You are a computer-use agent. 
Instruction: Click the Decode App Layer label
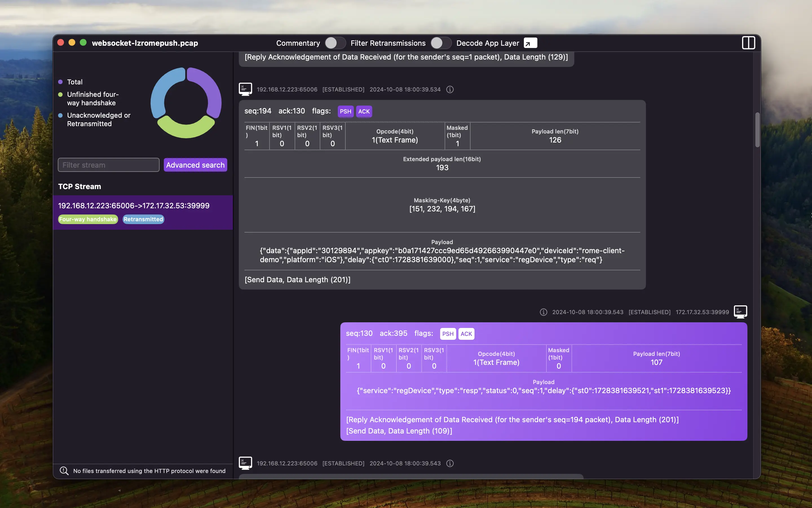pos(487,43)
